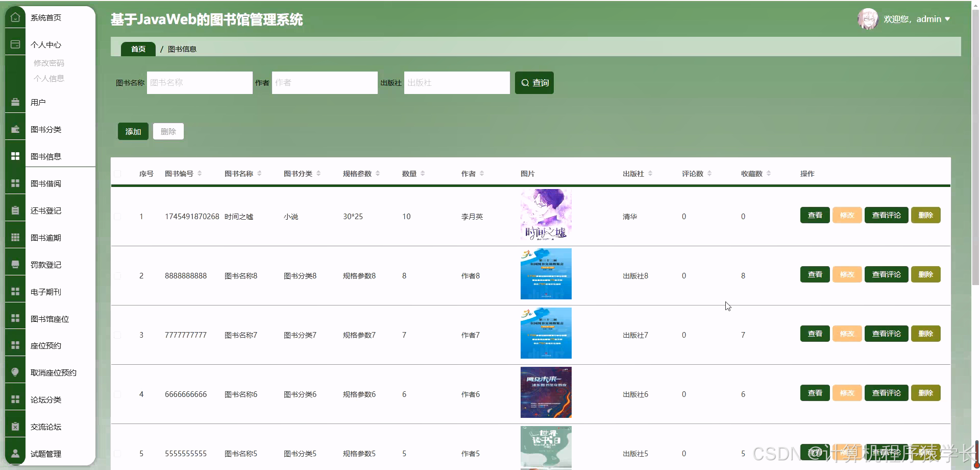Open the 图书借阅 menu item
Viewport: 980px width, 470px height.
(46, 183)
